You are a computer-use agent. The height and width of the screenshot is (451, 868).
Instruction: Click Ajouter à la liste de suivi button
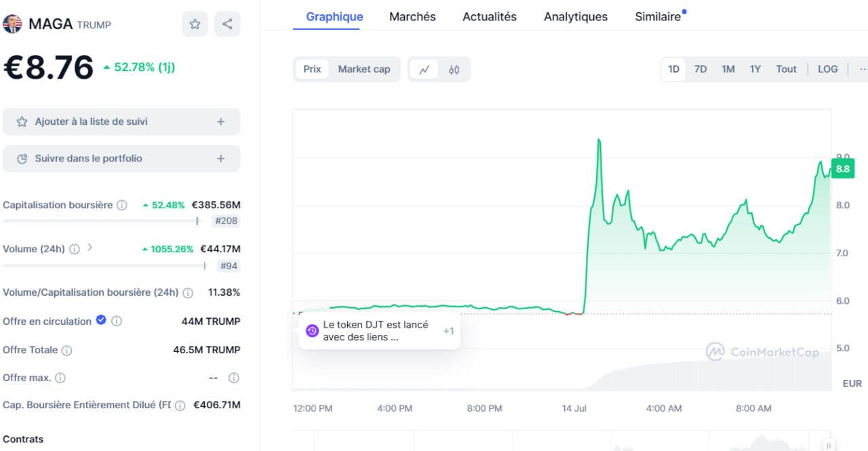point(121,122)
